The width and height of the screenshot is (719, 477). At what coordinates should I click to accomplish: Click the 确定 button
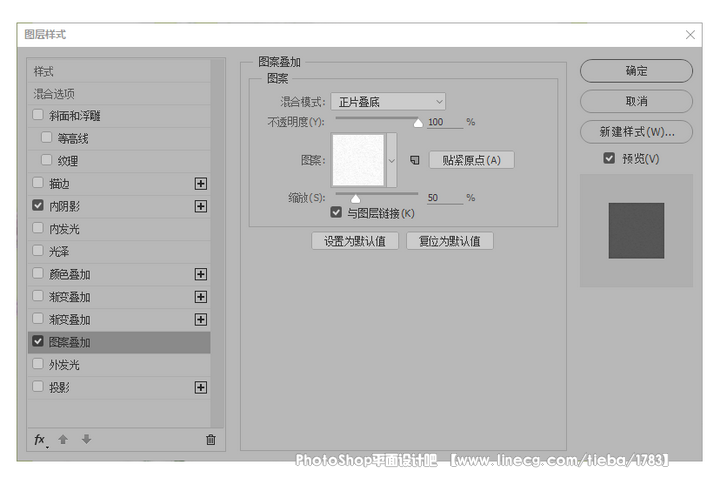point(636,71)
